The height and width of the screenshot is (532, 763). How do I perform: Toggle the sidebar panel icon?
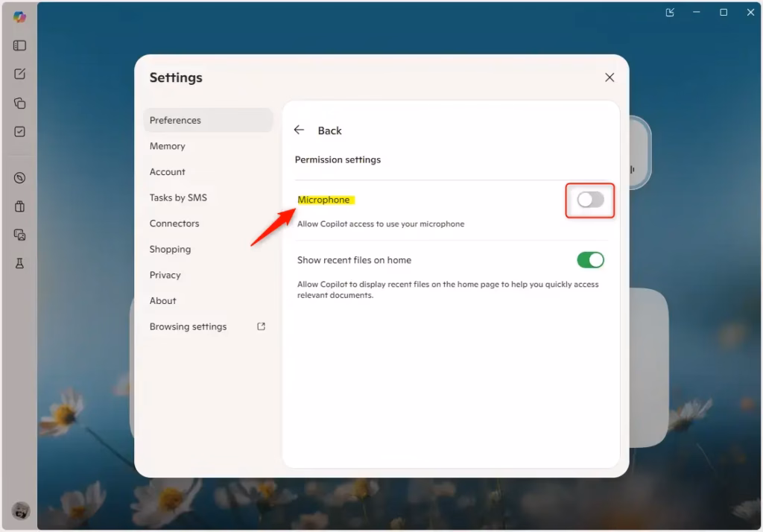(x=20, y=45)
